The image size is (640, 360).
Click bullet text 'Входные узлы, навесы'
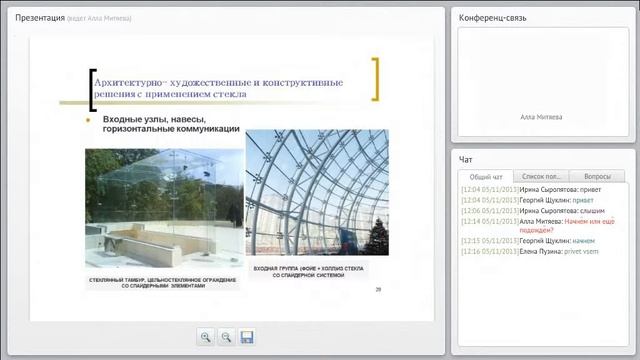pos(154,119)
